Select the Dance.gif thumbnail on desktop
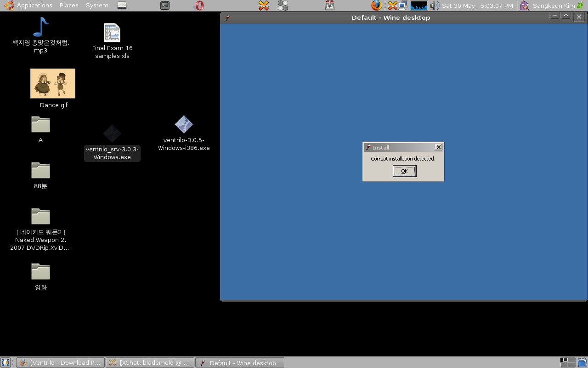The height and width of the screenshot is (368, 588). coord(53,84)
